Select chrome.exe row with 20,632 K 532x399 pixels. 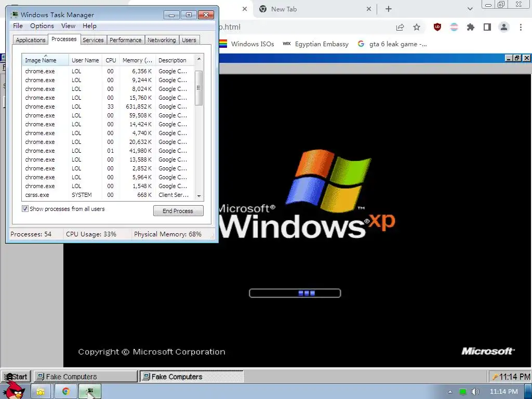click(x=108, y=142)
